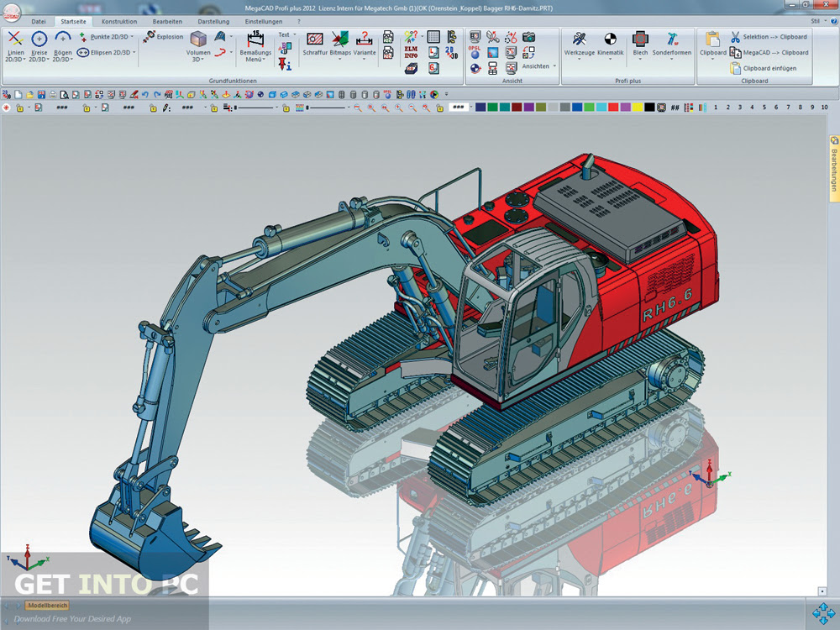Expand the Punkte 2D/3D dropdown
This screenshot has height=630, width=840.
133,37
